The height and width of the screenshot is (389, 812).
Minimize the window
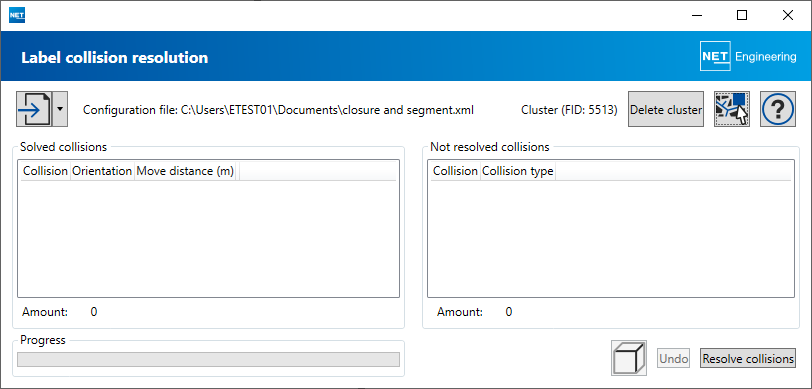point(697,16)
